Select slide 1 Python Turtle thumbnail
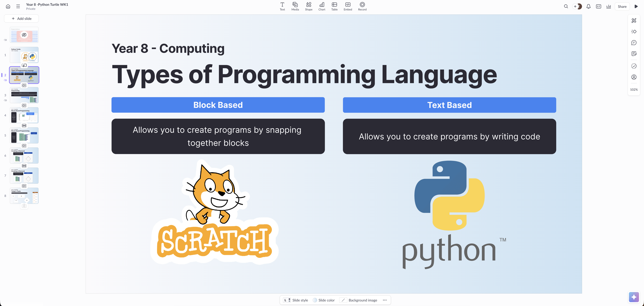This screenshot has height=306, width=644. pyautogui.click(x=24, y=55)
